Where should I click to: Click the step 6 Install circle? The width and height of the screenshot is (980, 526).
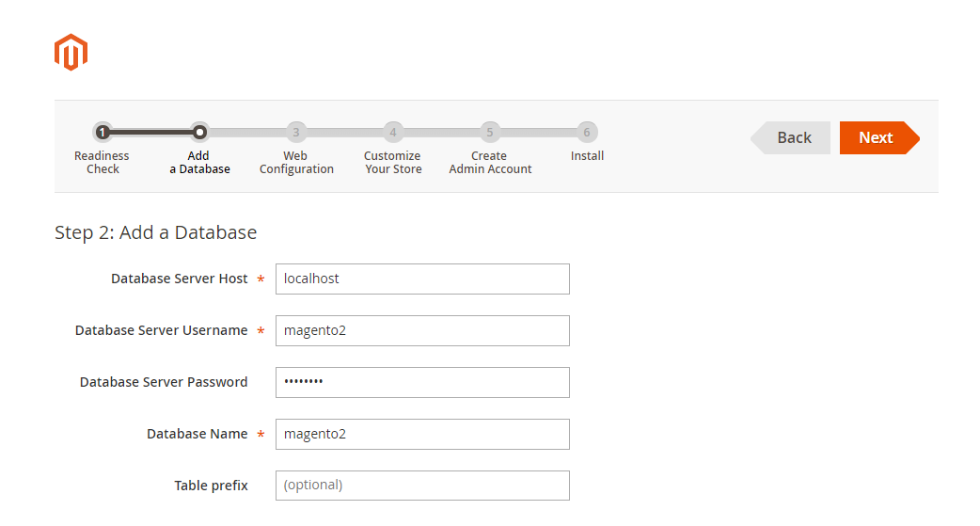tap(587, 133)
